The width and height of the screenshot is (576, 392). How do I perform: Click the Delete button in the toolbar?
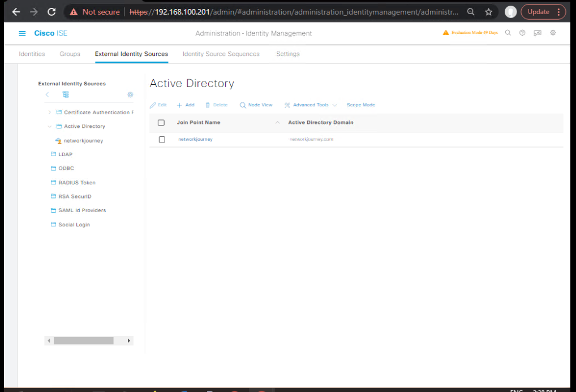coord(216,105)
